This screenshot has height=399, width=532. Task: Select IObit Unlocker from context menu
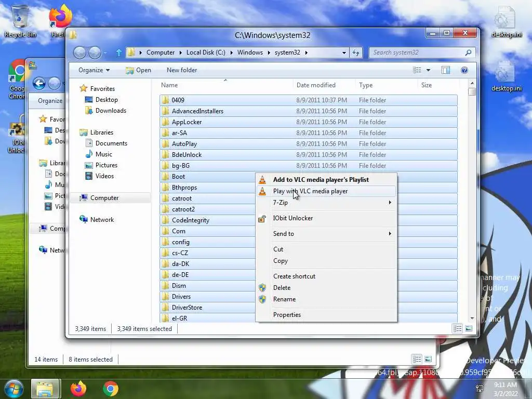[x=293, y=218]
